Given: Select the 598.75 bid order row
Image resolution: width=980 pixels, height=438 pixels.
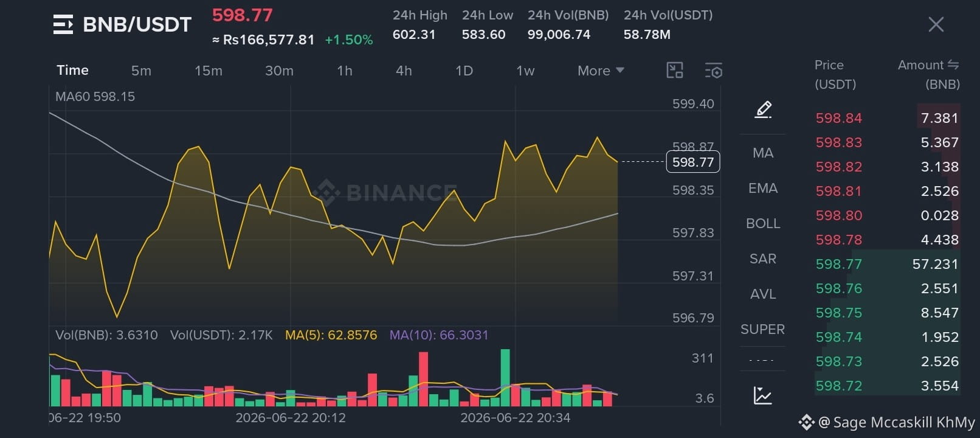Looking at the screenshot, I should point(887,313).
